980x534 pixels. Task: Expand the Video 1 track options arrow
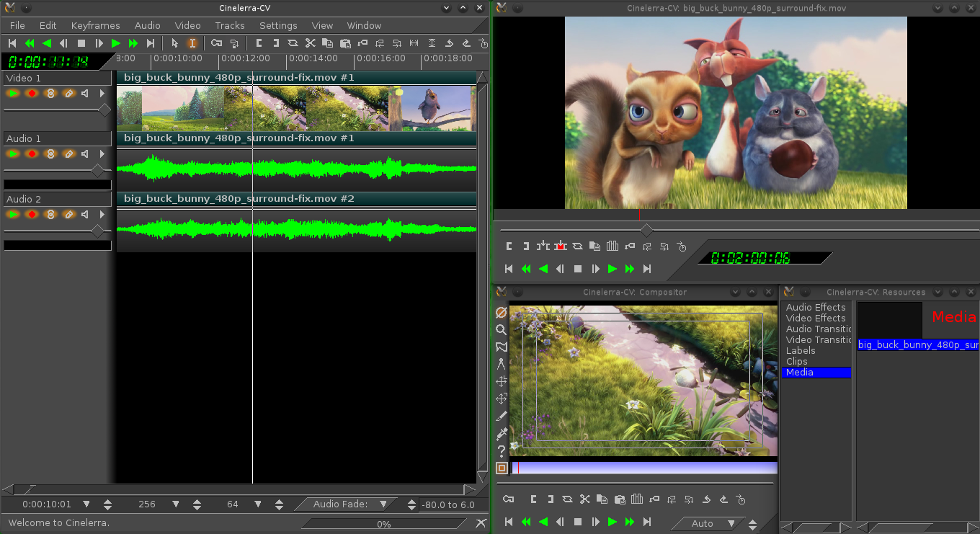tap(102, 93)
